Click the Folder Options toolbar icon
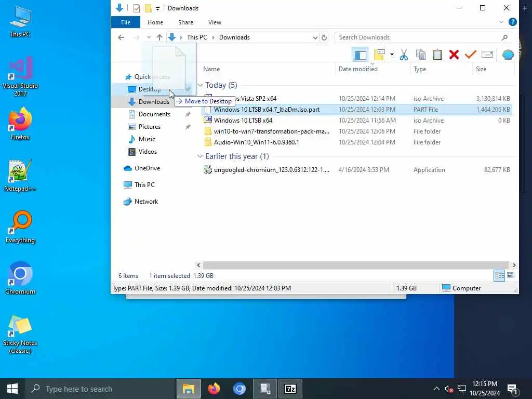Image resolution: width=532 pixels, height=399 pixels. [379, 55]
